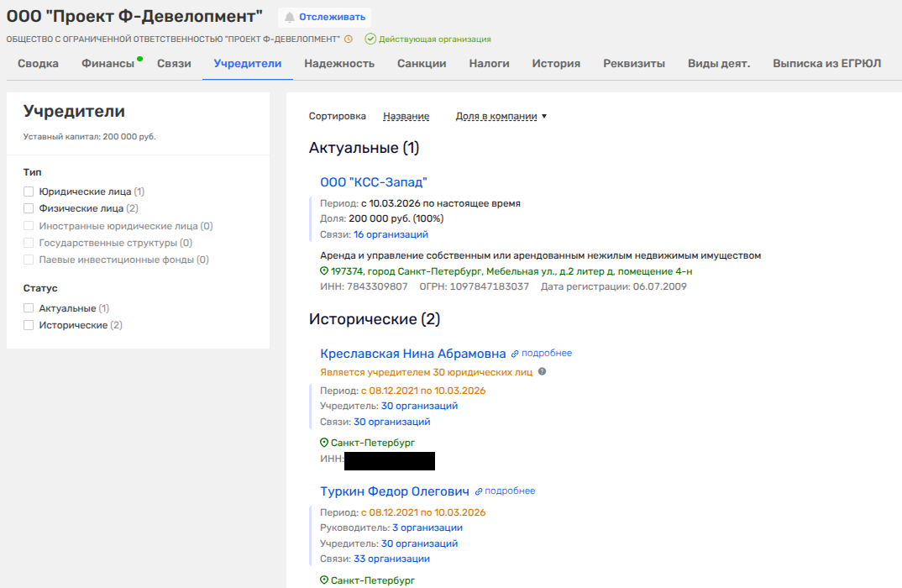The width and height of the screenshot is (902, 588).
Task: Tick the Исторические status checkbox
Action: pos(29,325)
